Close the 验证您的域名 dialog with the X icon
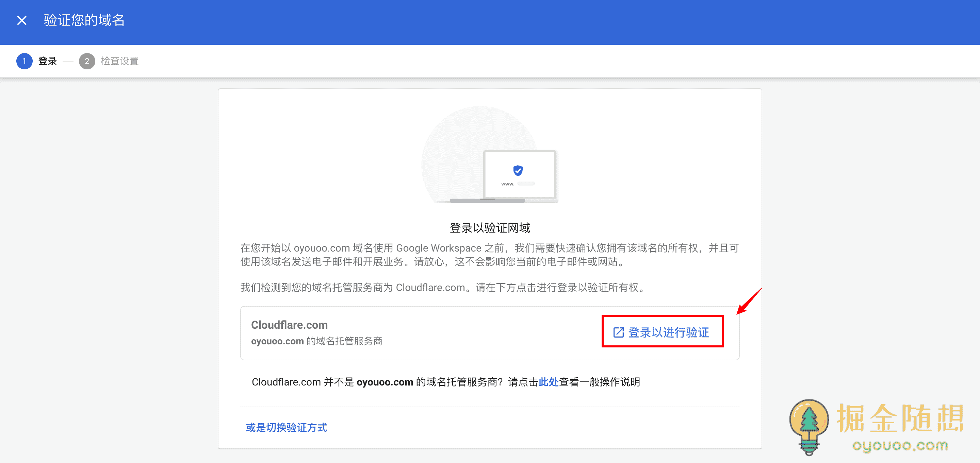This screenshot has width=980, height=463. pos(22,20)
